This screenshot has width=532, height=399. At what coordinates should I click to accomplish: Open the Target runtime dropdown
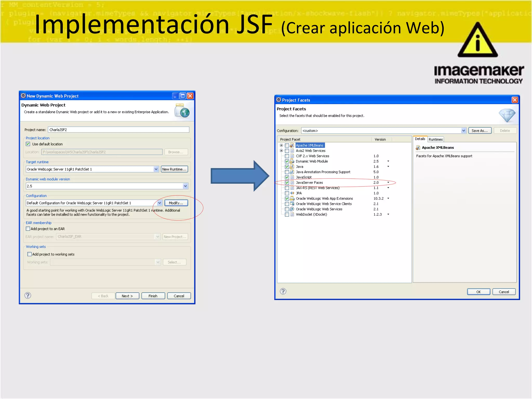(156, 169)
